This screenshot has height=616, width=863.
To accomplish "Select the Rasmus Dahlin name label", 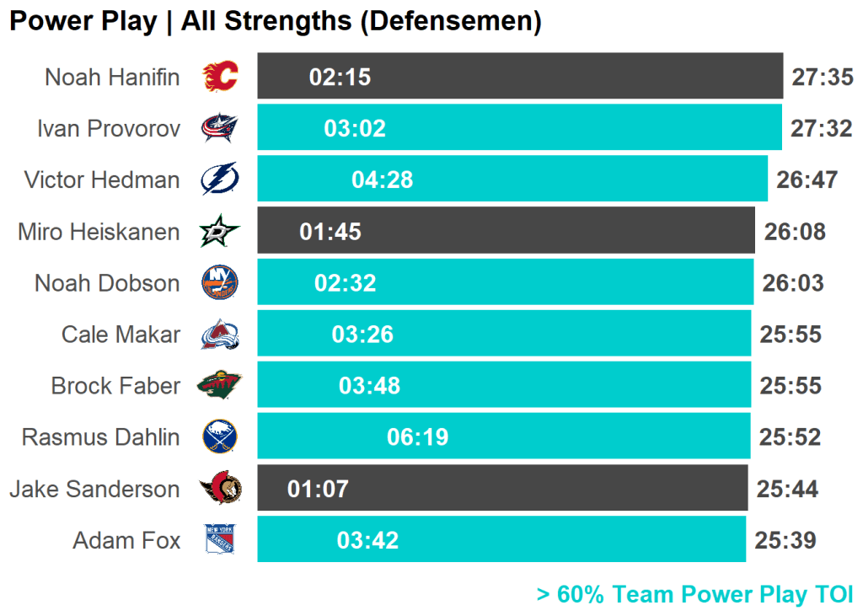I will tap(100, 437).
